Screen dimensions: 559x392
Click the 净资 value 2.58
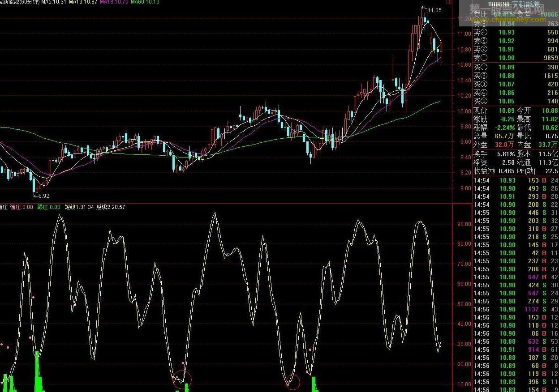(x=508, y=162)
